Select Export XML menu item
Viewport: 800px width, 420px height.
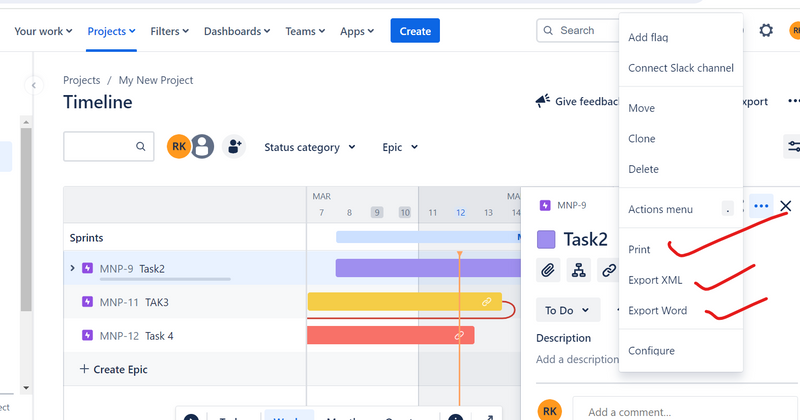point(681,280)
